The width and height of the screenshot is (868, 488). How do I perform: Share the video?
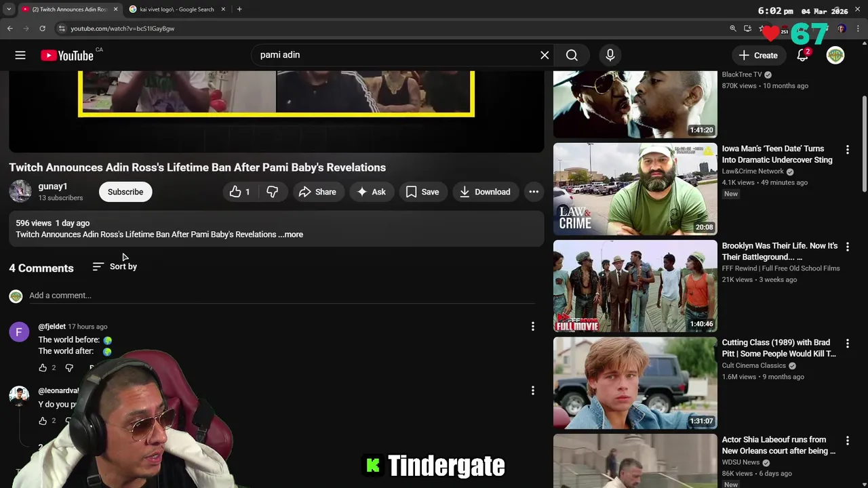317,192
